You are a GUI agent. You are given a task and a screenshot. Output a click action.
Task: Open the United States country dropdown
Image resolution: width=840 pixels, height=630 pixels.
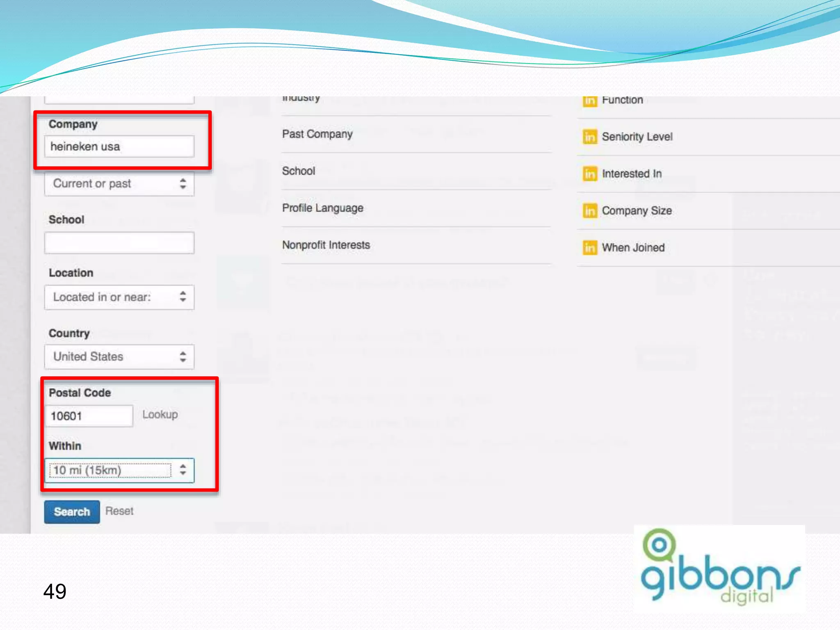[119, 356]
